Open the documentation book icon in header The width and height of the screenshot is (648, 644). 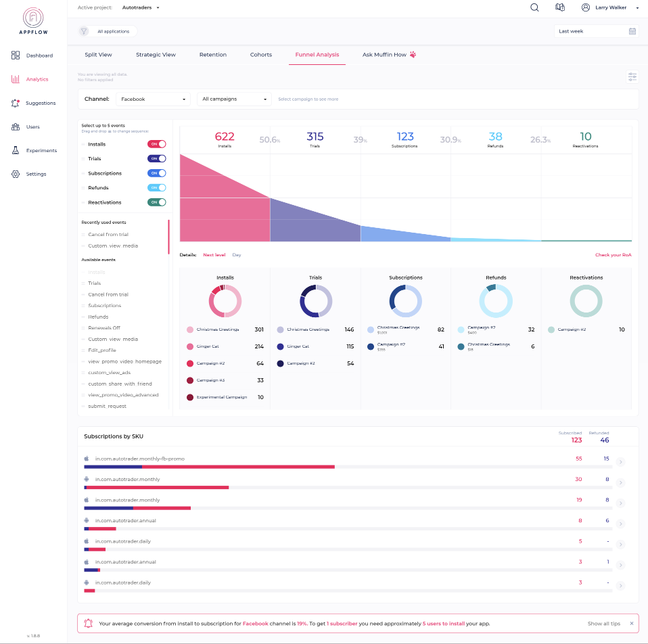tap(559, 7)
